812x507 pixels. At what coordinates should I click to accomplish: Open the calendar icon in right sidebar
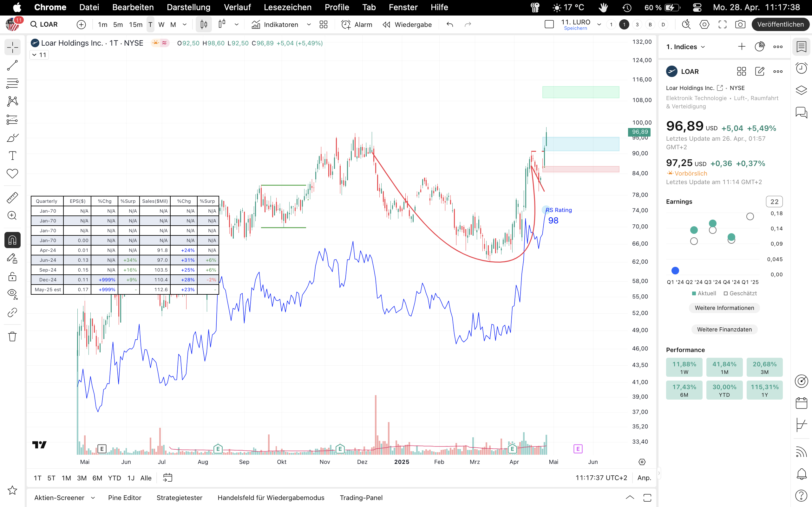[802, 403]
